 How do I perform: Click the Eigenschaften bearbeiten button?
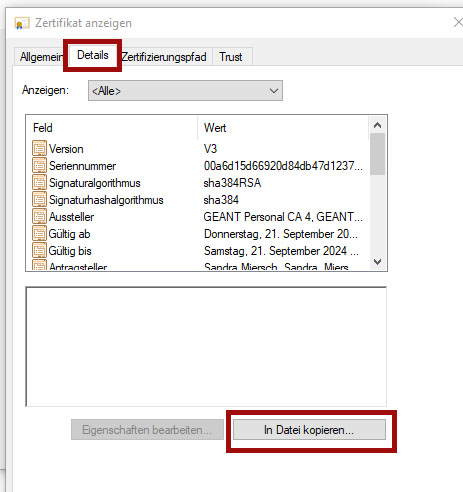click(147, 430)
